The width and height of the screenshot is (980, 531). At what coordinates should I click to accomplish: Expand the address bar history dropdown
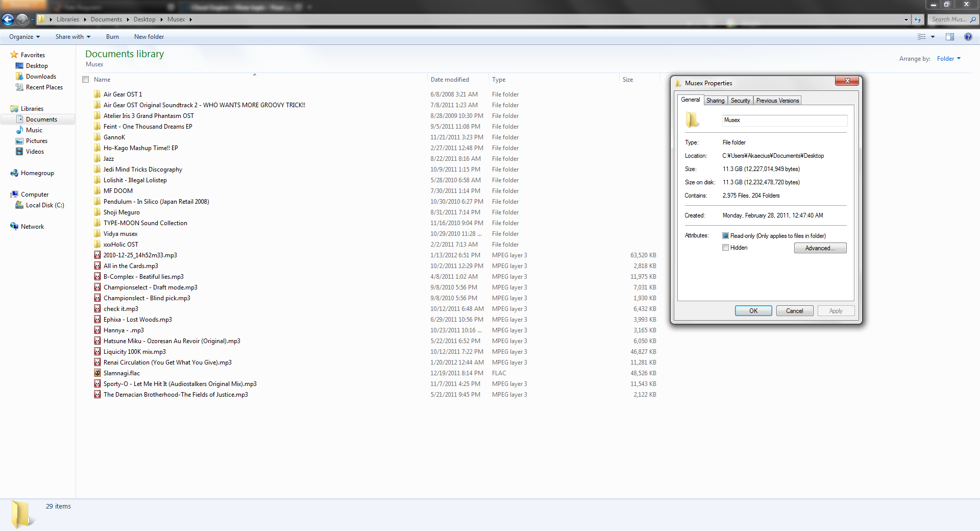point(906,19)
